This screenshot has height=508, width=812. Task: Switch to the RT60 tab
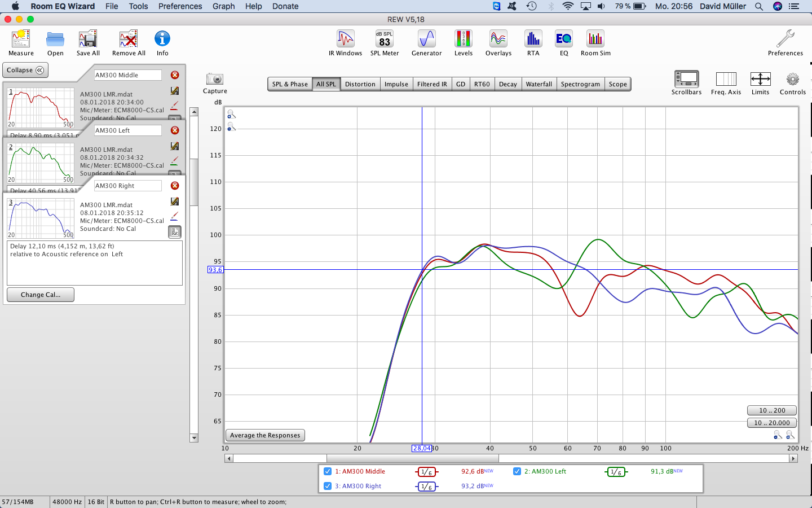pos(482,84)
